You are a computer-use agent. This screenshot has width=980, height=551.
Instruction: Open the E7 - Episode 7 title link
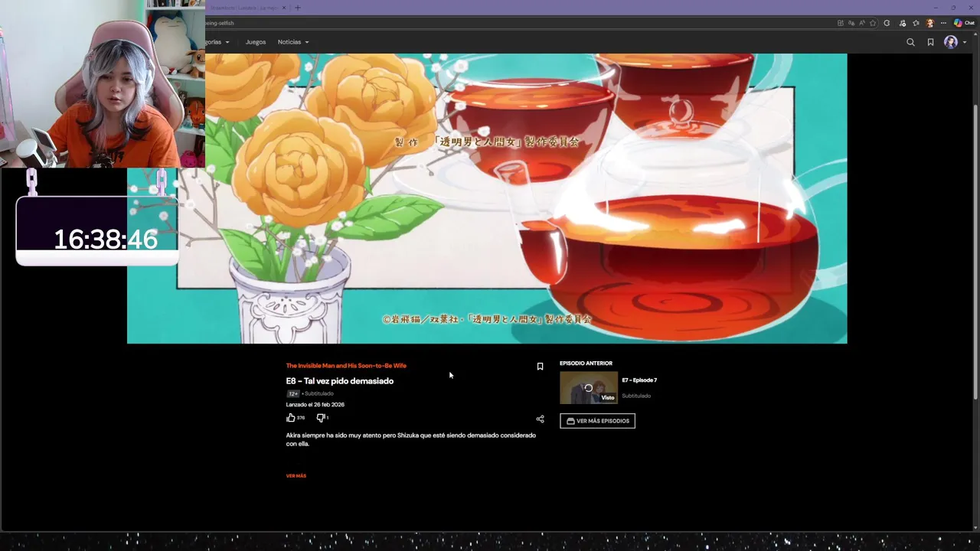(x=639, y=380)
